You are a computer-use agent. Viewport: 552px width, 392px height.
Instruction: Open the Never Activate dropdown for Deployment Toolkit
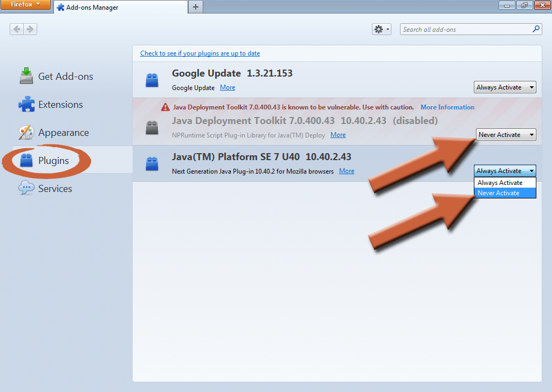[x=506, y=134]
